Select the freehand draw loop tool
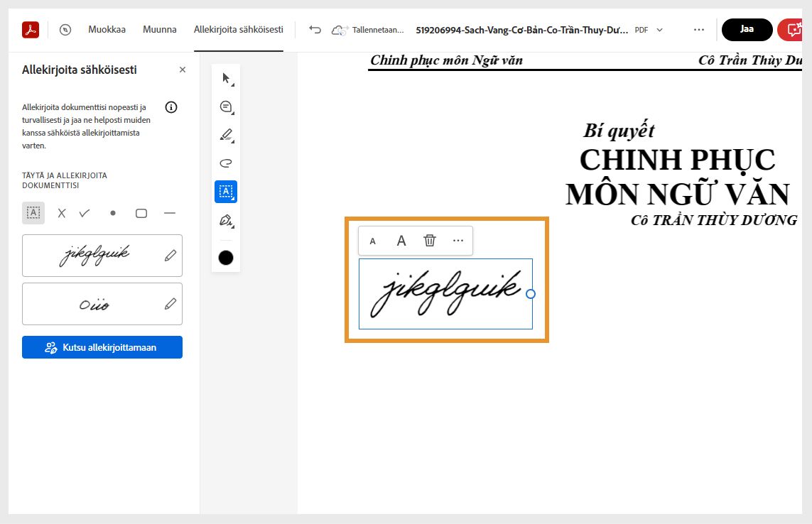The height and width of the screenshot is (524, 812). point(227,163)
